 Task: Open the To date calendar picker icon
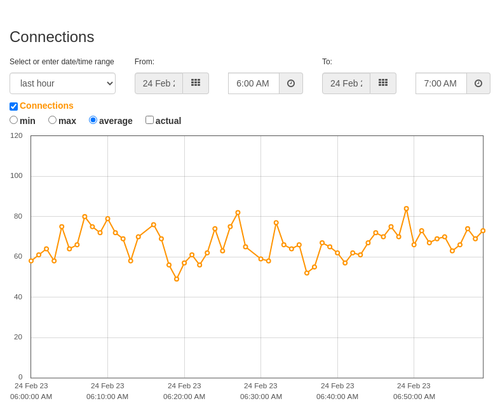pyautogui.click(x=383, y=83)
